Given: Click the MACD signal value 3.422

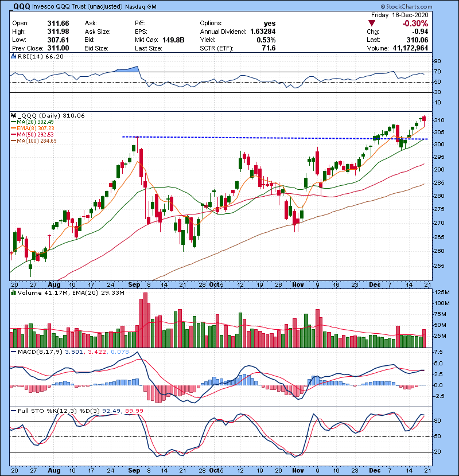Looking at the screenshot, I should coord(97,352).
